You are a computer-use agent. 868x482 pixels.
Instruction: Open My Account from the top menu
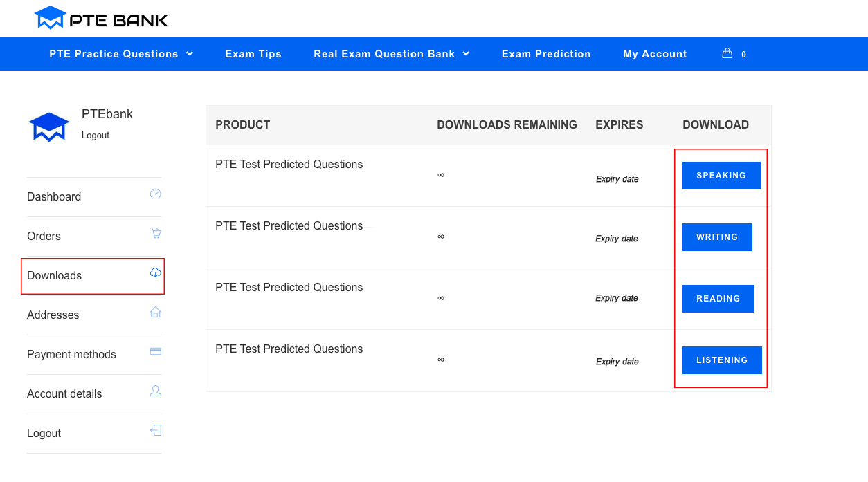(655, 53)
